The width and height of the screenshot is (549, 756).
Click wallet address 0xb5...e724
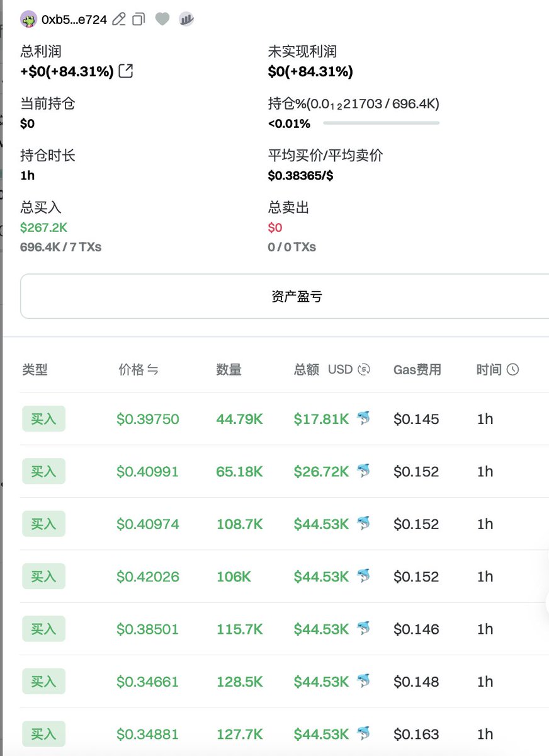click(x=74, y=20)
